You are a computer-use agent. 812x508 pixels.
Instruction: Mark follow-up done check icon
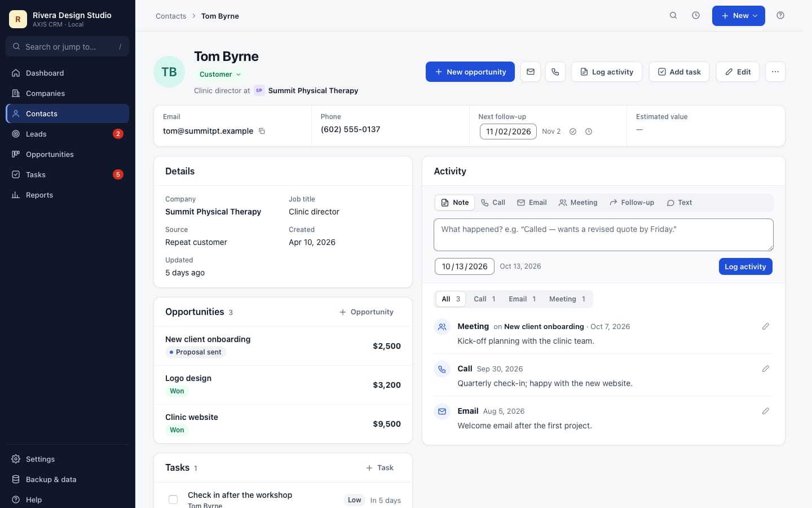[573, 132]
